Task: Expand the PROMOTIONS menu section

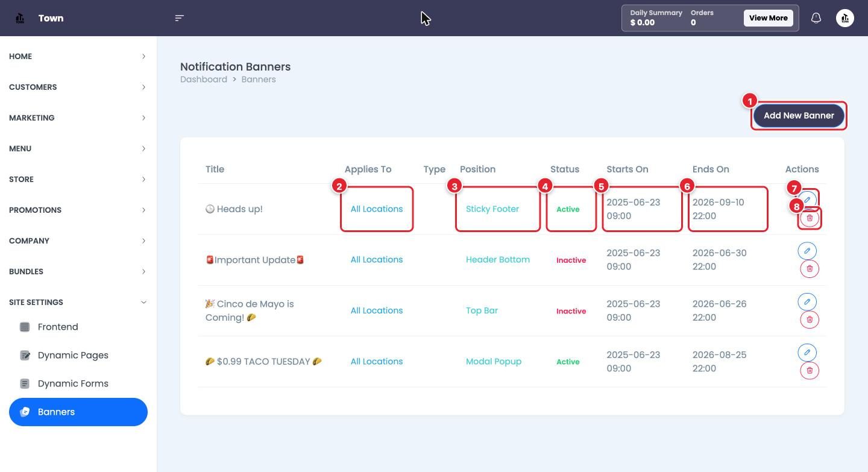Action: coord(78,210)
